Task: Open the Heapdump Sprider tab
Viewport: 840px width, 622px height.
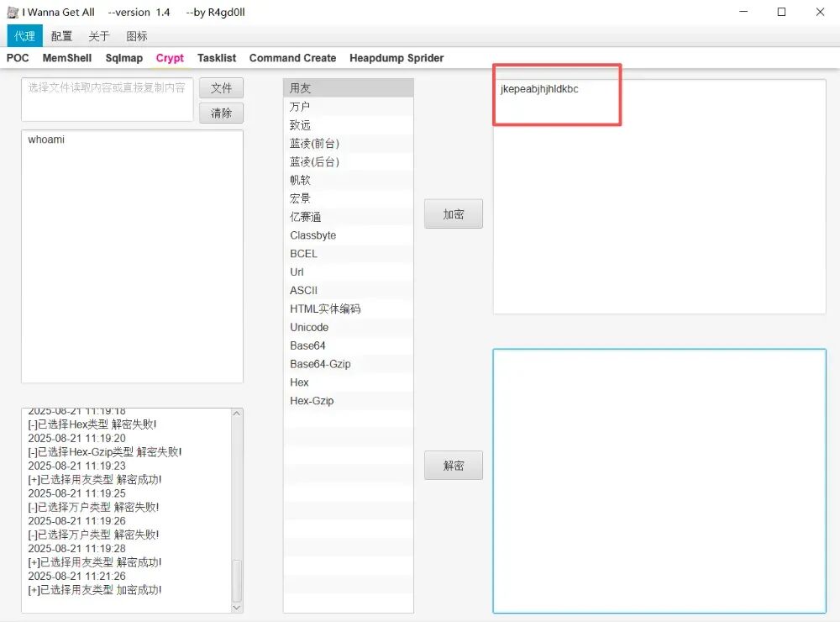Action: point(396,58)
